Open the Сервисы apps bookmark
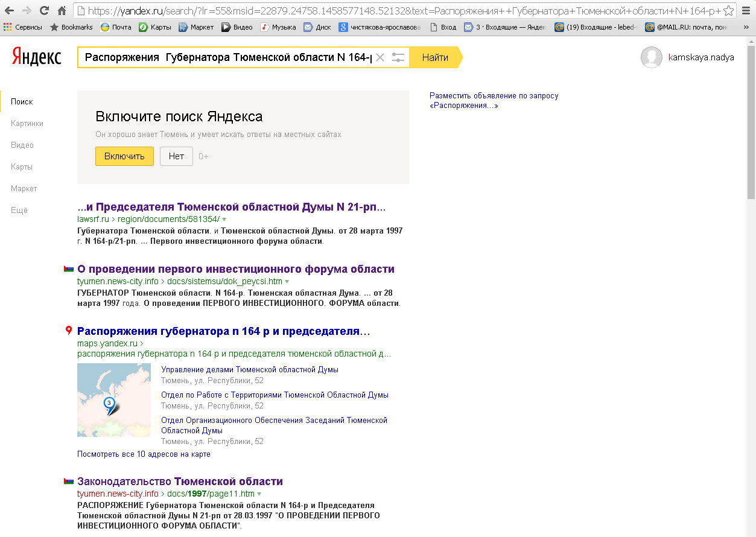This screenshot has width=756, height=537. click(23, 27)
